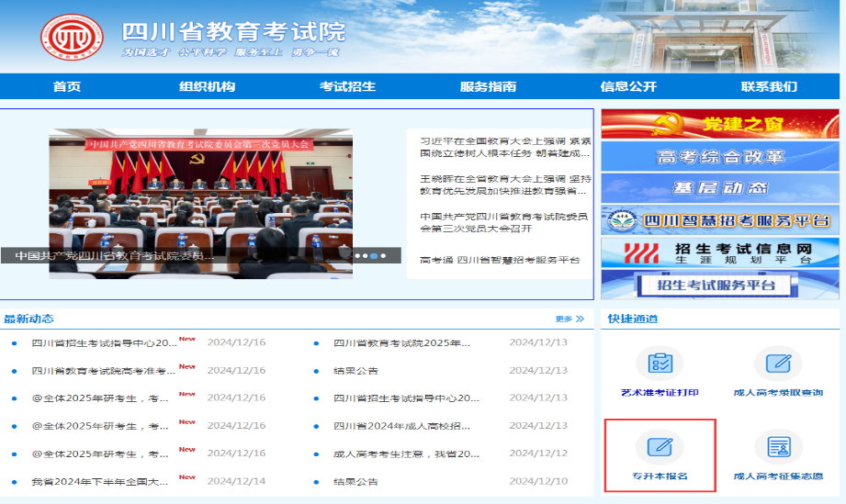Screen dimensions: 846x504
Task: Open news item 四川省招生考试指导中心20... dated 2024/12/13
Action: (x=406, y=398)
